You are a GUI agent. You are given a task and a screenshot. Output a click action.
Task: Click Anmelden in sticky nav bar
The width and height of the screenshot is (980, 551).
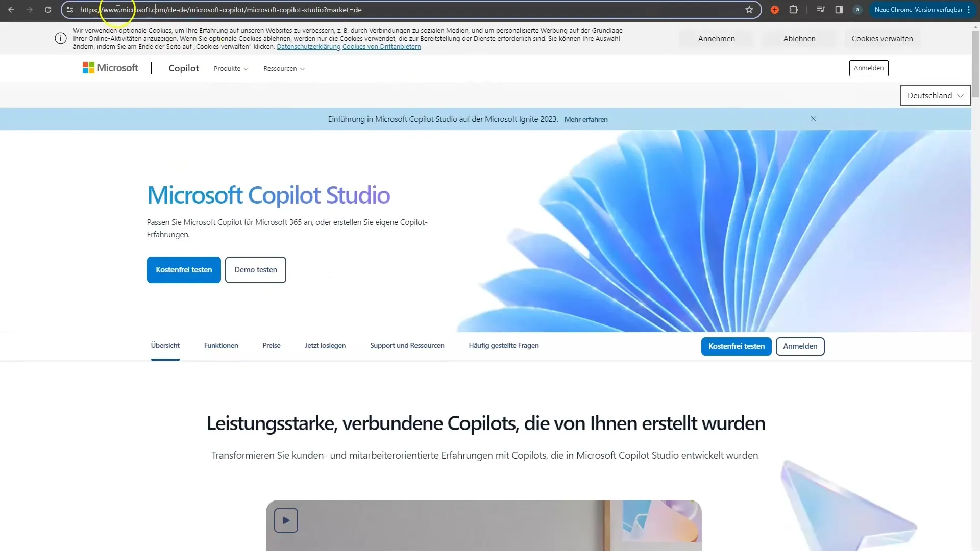[x=800, y=346]
